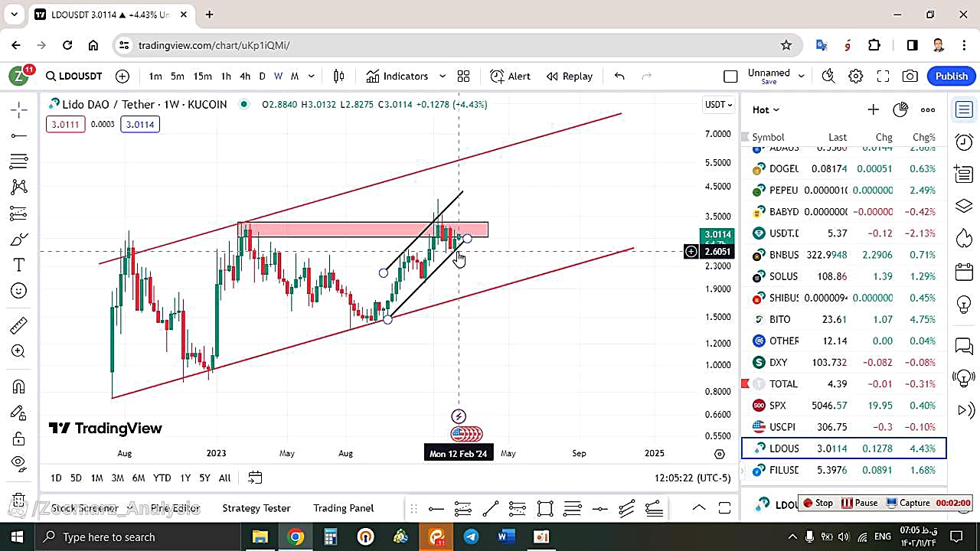Select the crosshair cursor tool
The width and height of the screenshot is (980, 551).
pyautogui.click(x=19, y=110)
